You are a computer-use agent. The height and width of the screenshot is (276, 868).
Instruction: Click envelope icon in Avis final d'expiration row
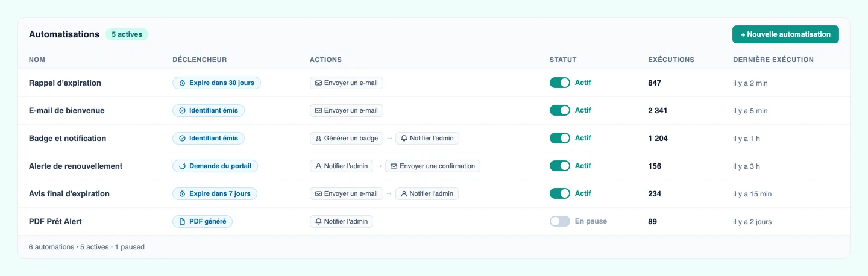[x=318, y=194]
